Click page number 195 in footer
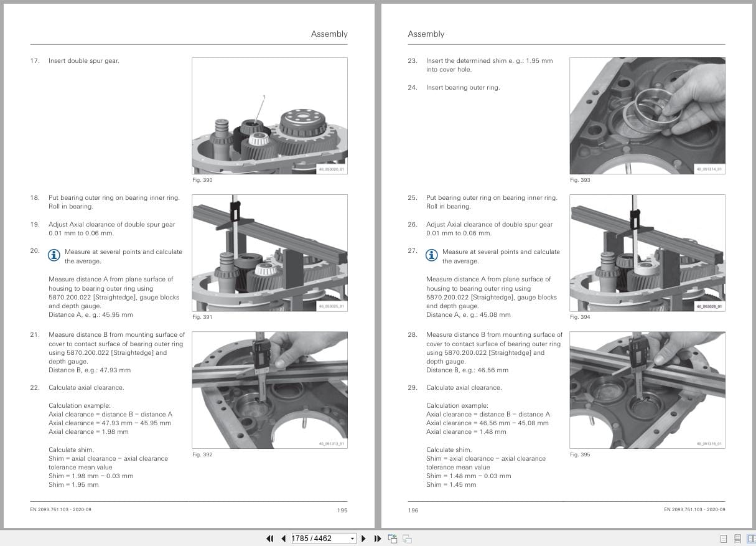756x546 pixels. (x=342, y=510)
